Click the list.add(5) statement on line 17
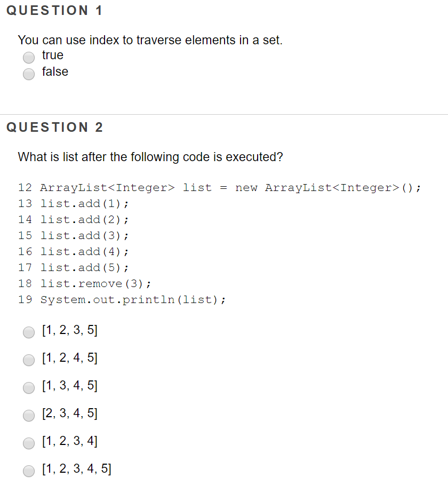 coord(84,267)
